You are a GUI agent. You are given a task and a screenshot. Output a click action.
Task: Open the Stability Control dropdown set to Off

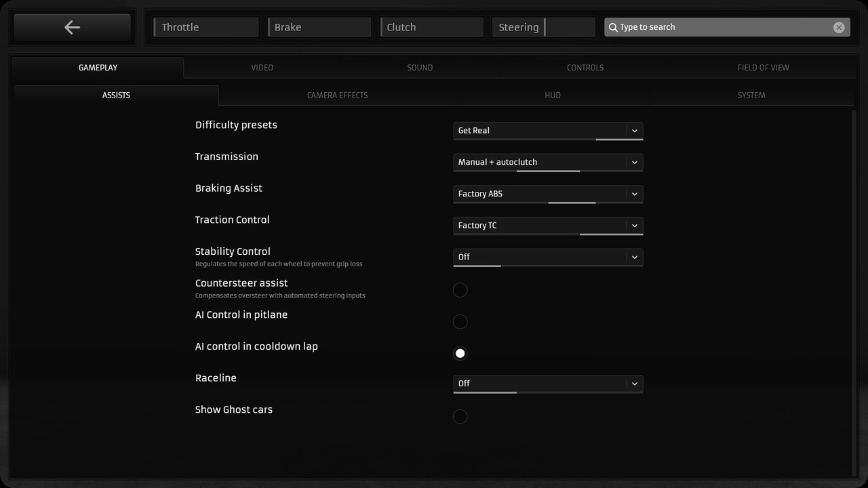(548, 258)
